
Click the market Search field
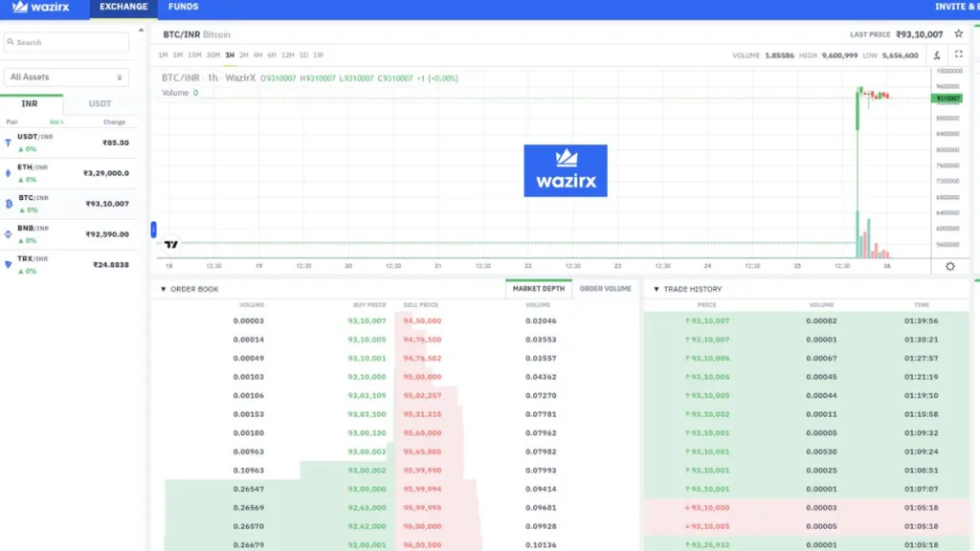[x=66, y=42]
